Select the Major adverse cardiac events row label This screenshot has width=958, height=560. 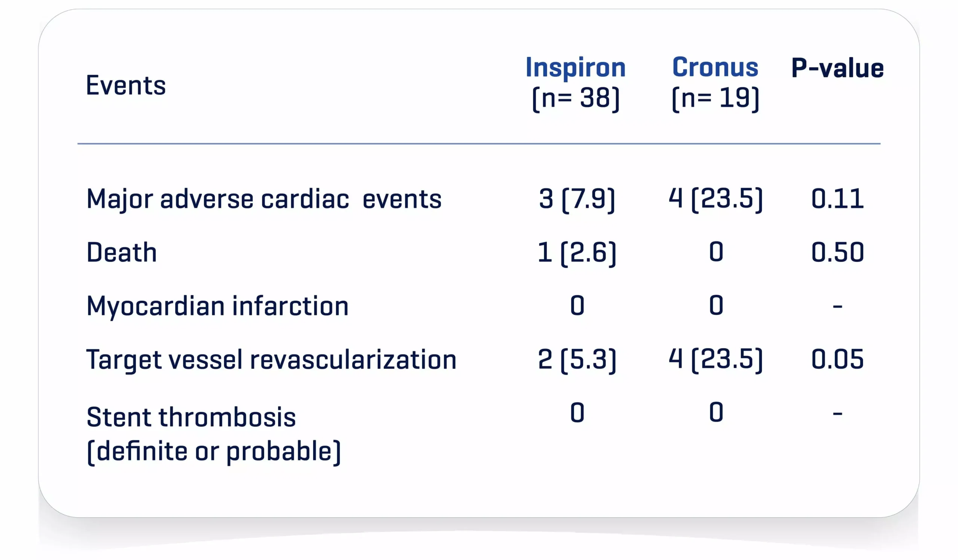(x=264, y=199)
